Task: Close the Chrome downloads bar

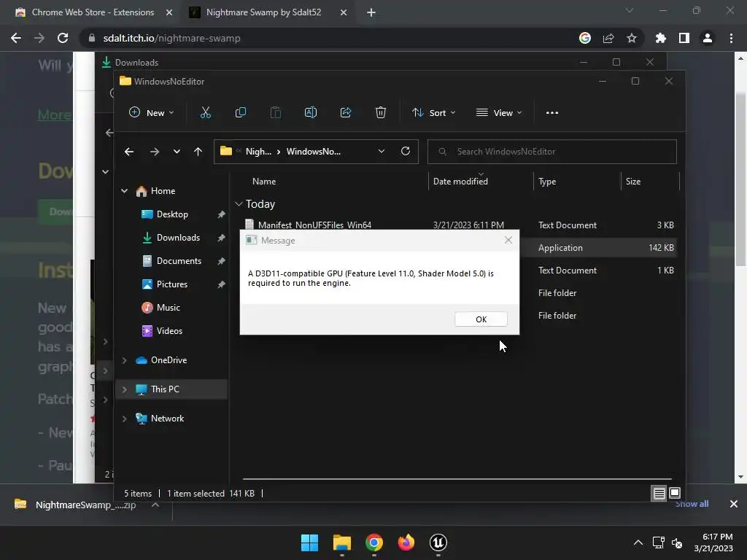Action: (x=734, y=504)
